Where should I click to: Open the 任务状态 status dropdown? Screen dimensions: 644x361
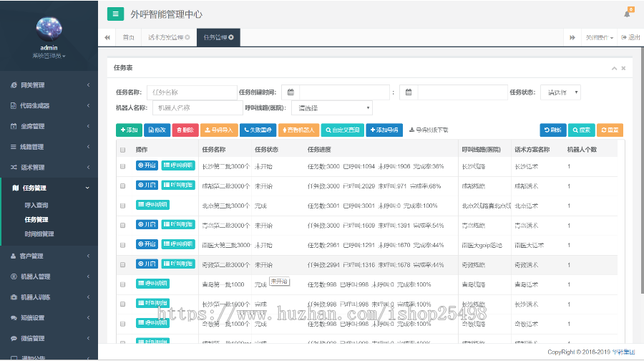tap(560, 92)
